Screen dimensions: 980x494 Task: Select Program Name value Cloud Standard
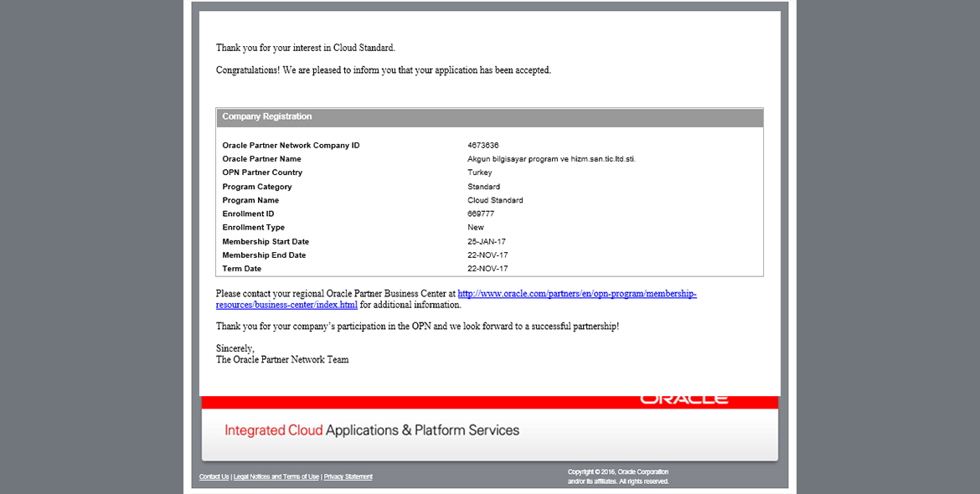(x=495, y=200)
